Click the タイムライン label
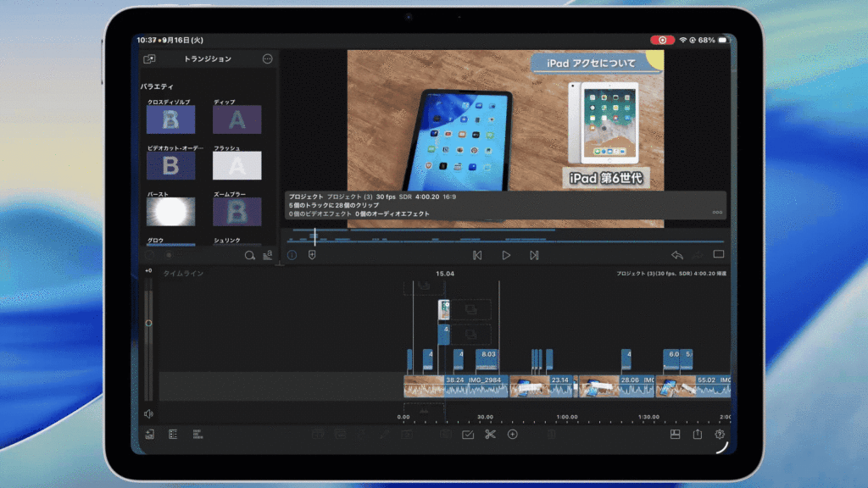The image size is (868, 488). coord(183,274)
